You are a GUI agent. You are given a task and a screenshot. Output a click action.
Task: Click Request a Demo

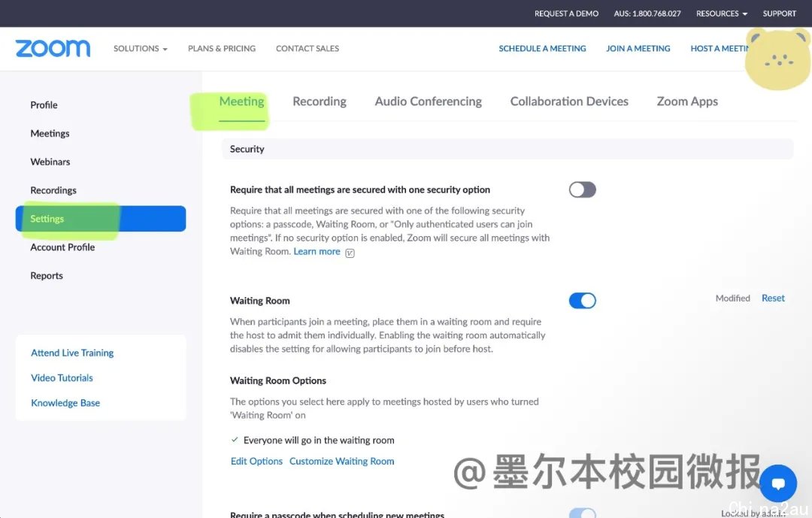click(x=567, y=14)
